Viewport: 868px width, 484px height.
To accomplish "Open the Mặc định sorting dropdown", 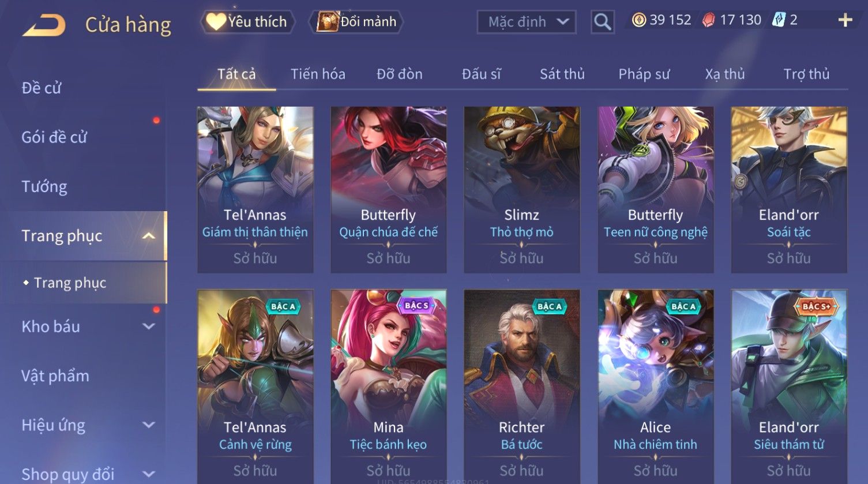I will 527,22.
